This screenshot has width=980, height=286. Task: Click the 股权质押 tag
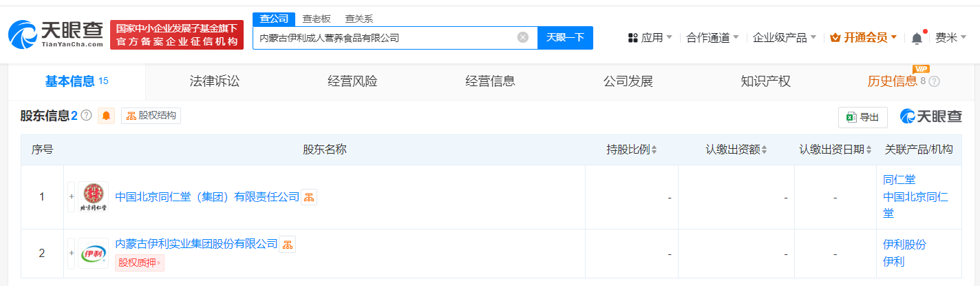click(140, 263)
